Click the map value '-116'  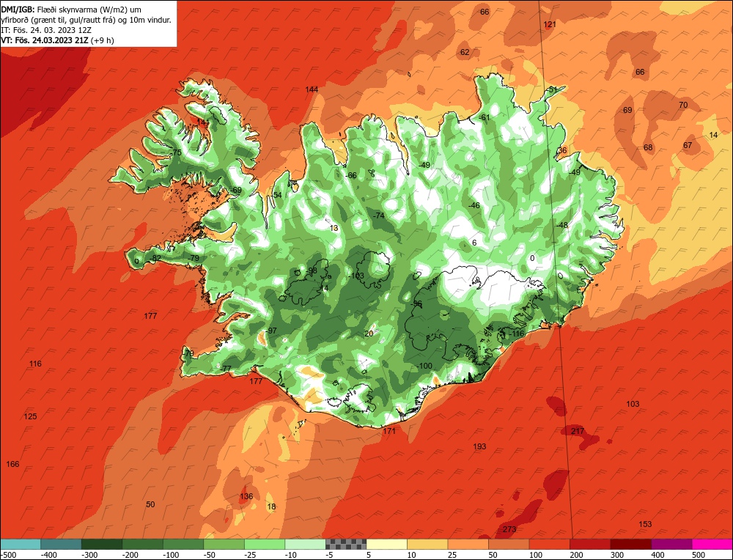click(517, 334)
